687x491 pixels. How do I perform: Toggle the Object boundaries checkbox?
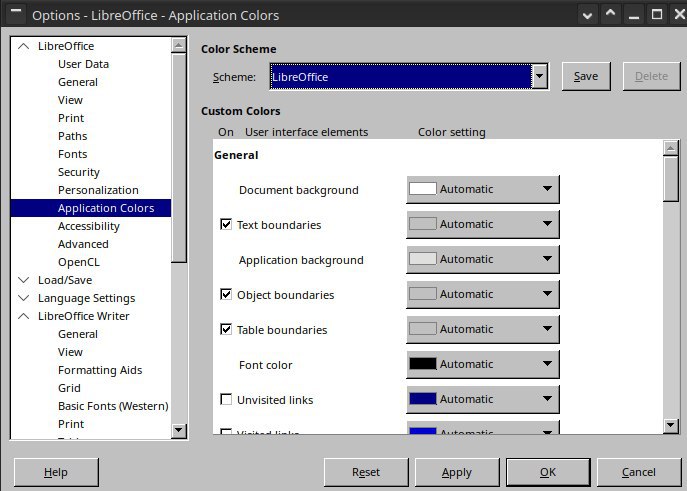[x=226, y=294]
